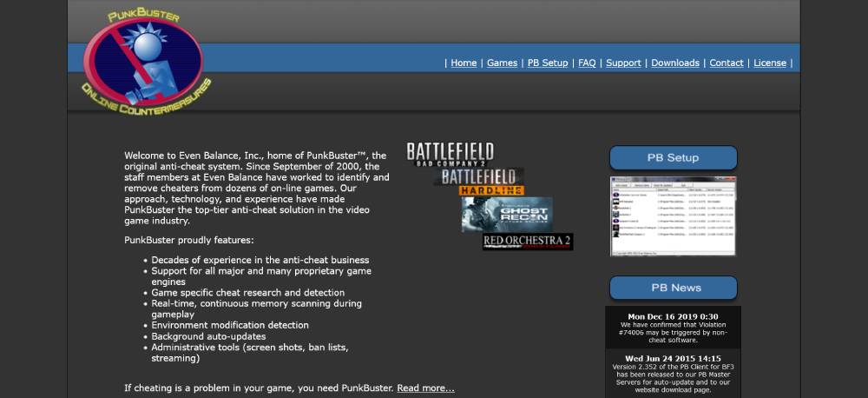Screen dimensions: 868x398
Task: Click the Red Orchestra 2 logo
Action: tap(528, 241)
